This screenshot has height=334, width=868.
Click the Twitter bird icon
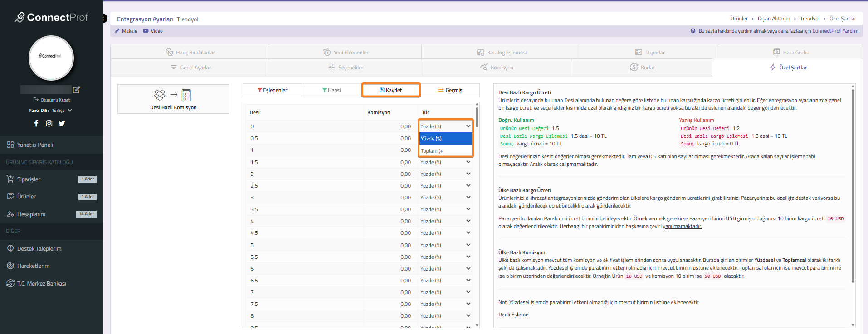click(62, 123)
